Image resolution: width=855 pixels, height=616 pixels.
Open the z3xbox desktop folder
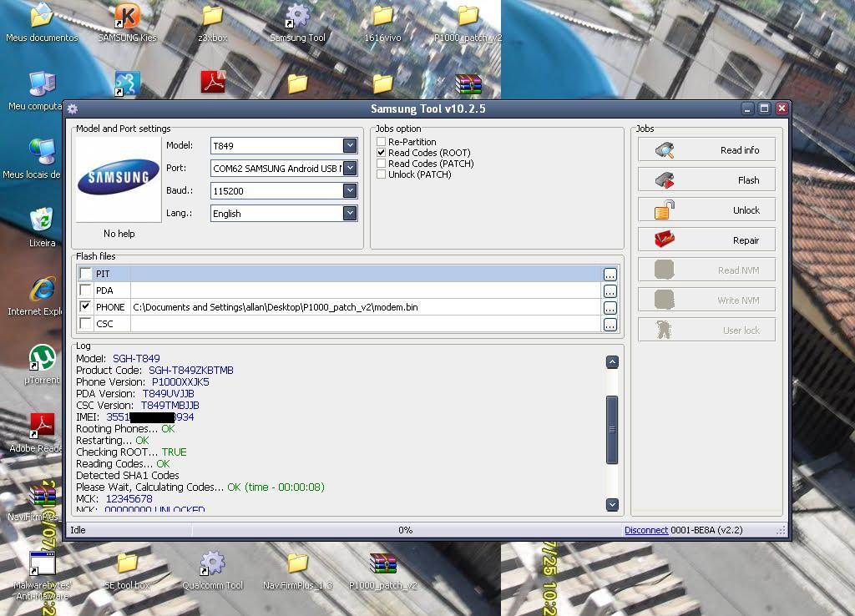point(212,22)
